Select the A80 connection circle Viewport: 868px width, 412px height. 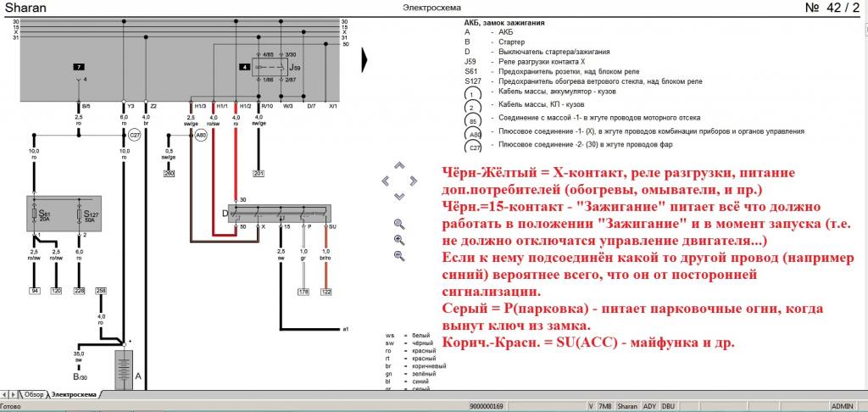[x=200, y=135]
